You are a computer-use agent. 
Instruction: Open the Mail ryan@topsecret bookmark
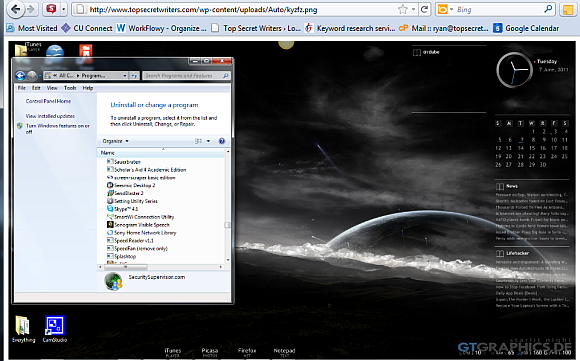(x=444, y=28)
